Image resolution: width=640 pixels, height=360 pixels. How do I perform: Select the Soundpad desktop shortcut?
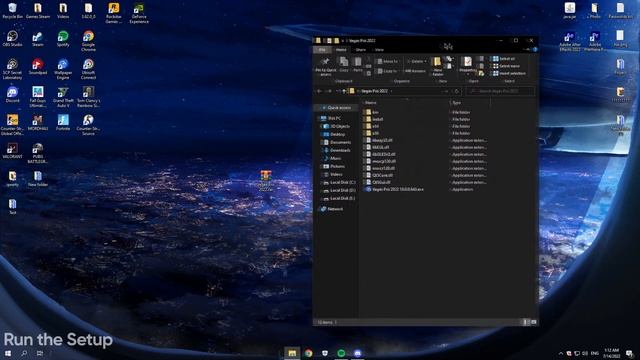(x=38, y=67)
